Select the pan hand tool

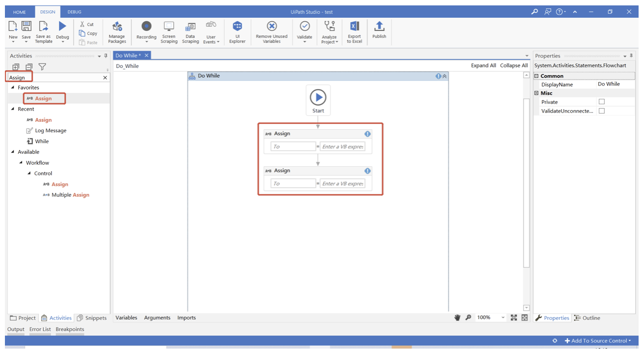[457, 318]
